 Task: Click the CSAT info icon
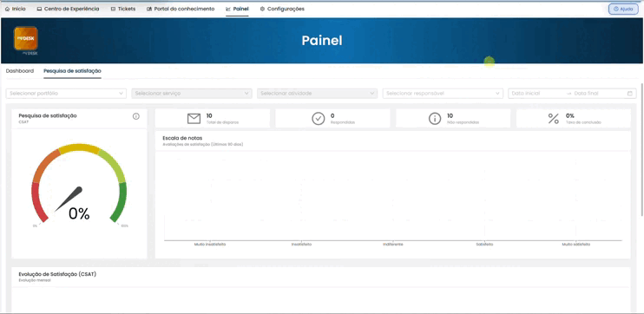[136, 116]
